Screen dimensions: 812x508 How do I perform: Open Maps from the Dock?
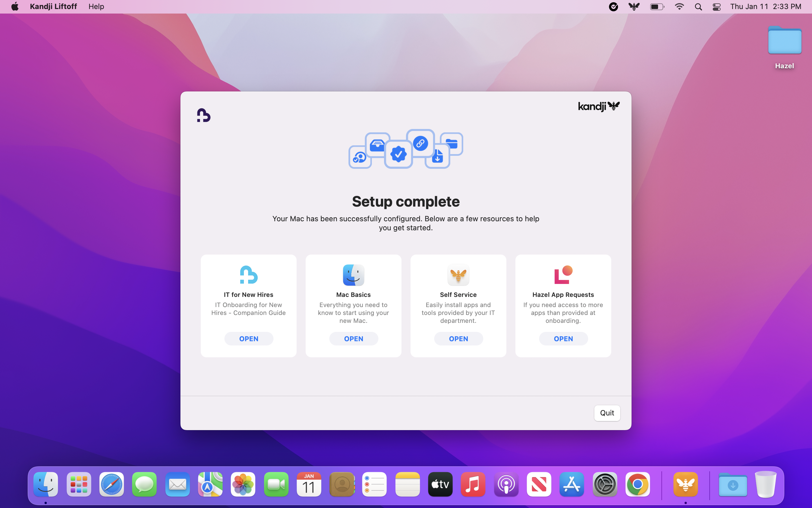(210, 485)
